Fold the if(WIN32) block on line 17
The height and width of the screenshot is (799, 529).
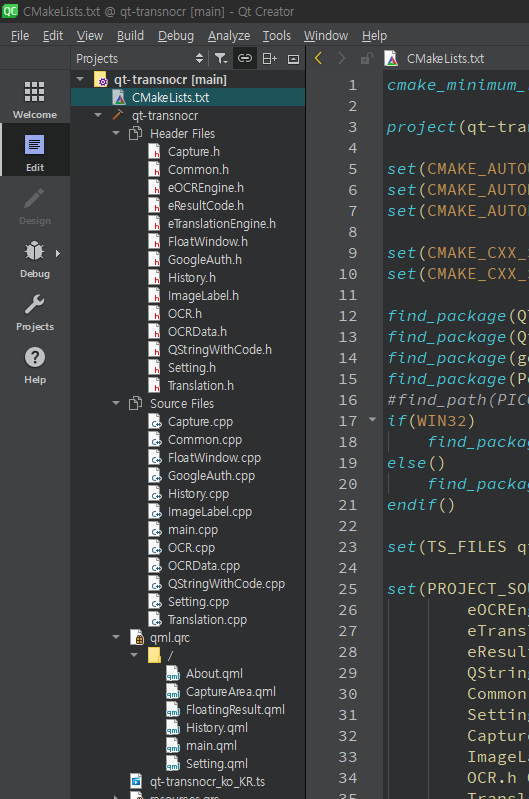[373, 420]
